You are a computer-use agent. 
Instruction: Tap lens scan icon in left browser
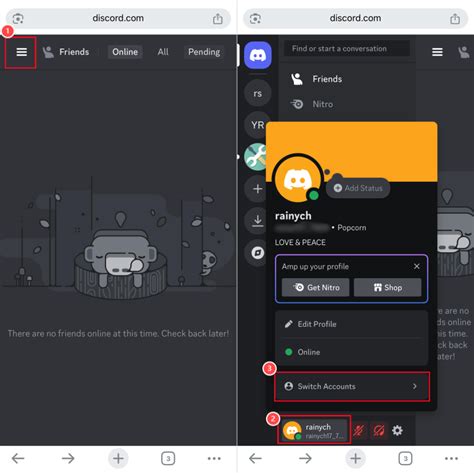click(x=18, y=18)
